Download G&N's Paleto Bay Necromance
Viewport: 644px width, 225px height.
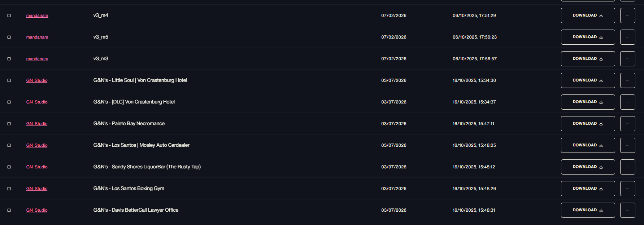pos(588,124)
